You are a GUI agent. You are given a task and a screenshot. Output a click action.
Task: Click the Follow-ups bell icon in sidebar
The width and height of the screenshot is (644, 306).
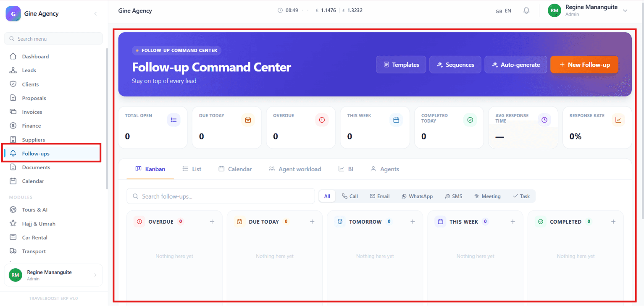tap(13, 153)
